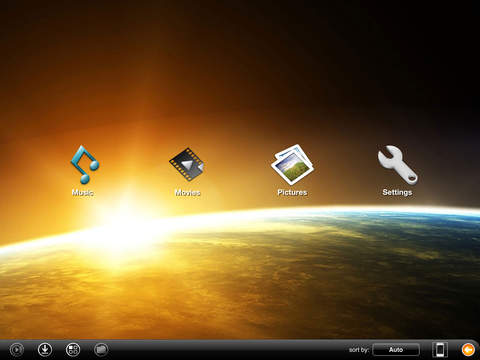Expand the sort by Auto dropdown

[x=396, y=350]
